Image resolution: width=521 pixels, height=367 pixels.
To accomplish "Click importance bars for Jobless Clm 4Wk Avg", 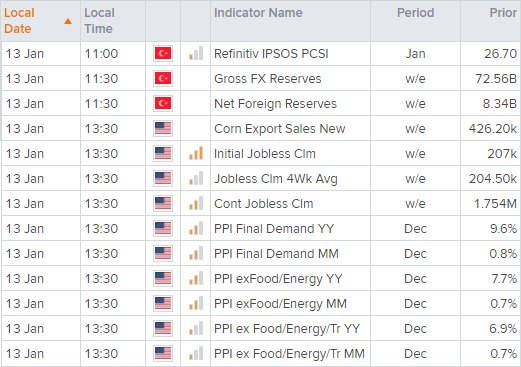I will tap(196, 178).
